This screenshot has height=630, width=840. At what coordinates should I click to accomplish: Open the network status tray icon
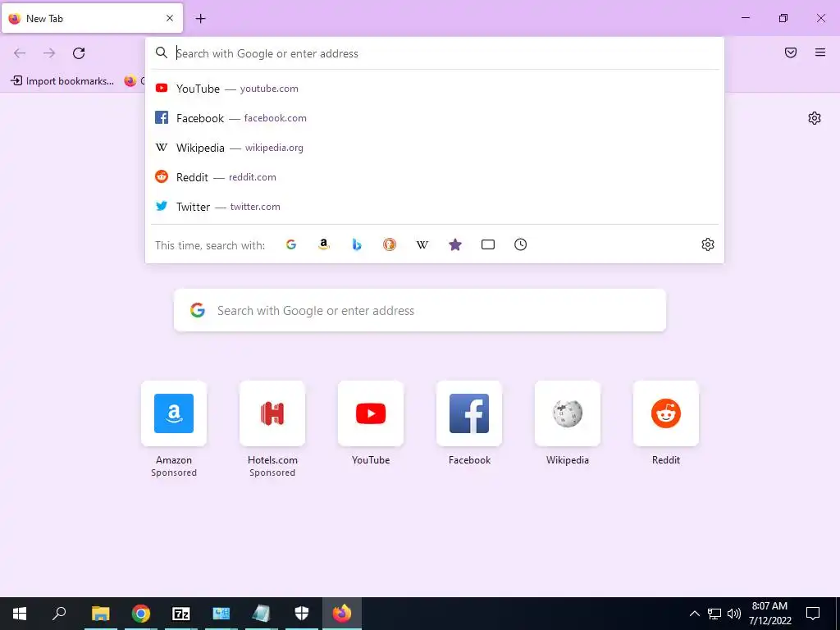pyautogui.click(x=714, y=614)
